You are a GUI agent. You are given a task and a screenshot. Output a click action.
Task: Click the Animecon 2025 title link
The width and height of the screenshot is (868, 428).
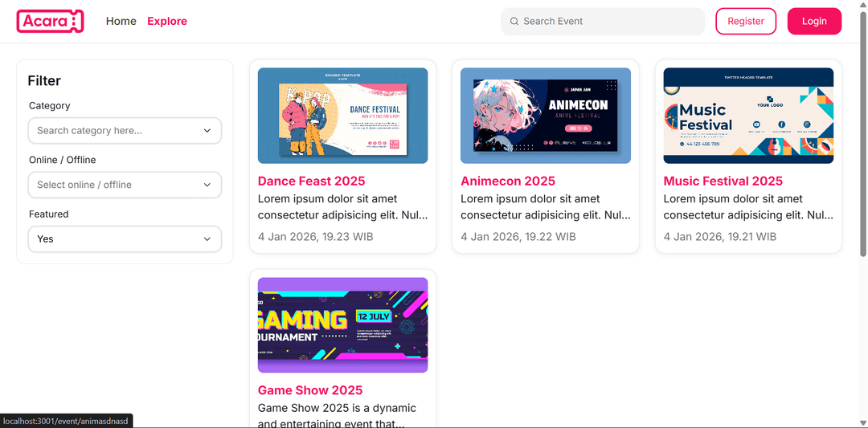pos(508,181)
